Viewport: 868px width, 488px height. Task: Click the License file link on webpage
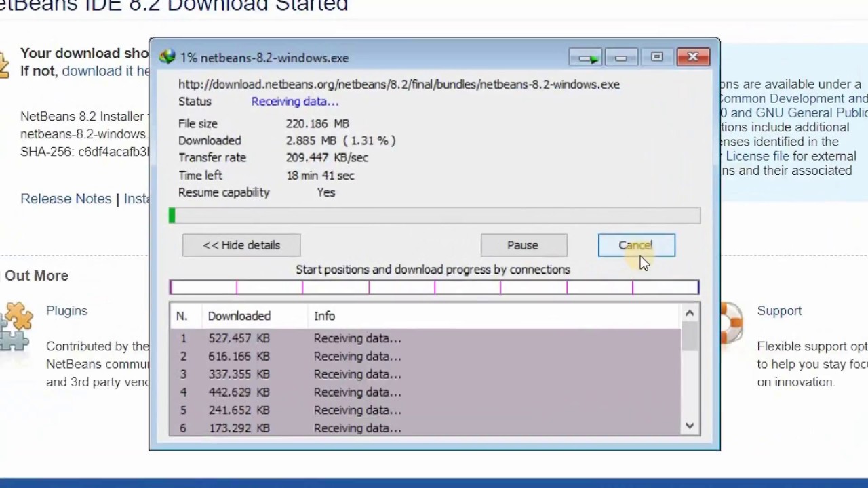point(757,156)
